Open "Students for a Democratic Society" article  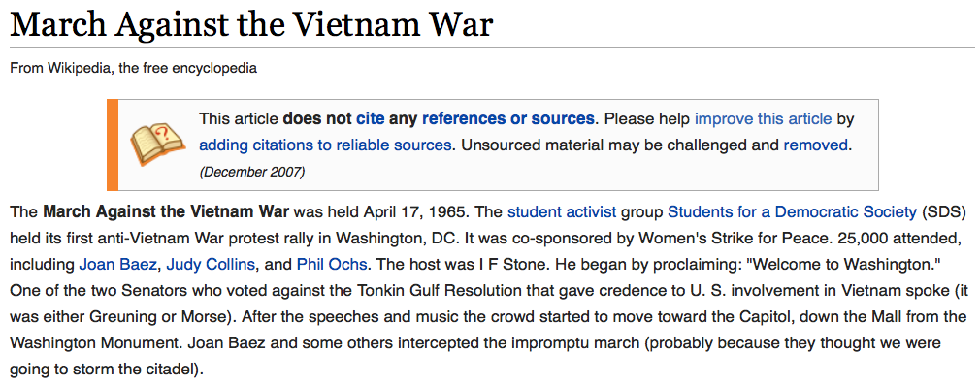pos(792,211)
